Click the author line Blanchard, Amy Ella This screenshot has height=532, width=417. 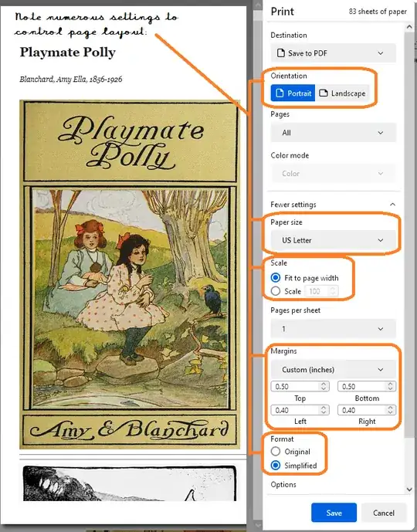pyautogui.click(x=71, y=80)
